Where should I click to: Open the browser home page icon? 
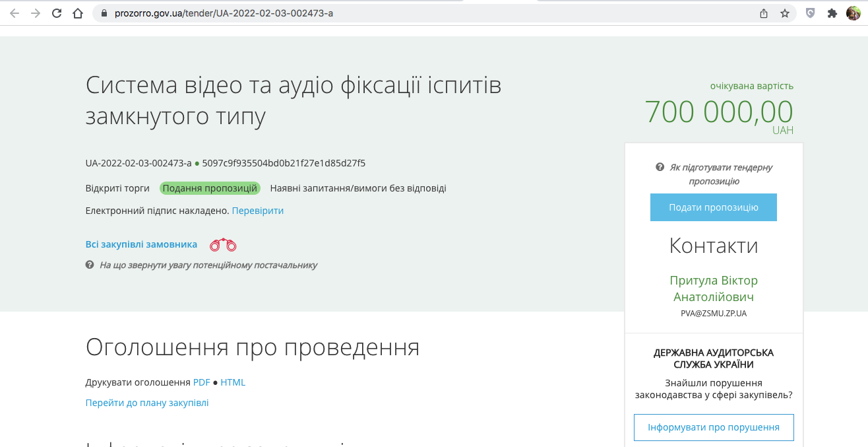[78, 12]
